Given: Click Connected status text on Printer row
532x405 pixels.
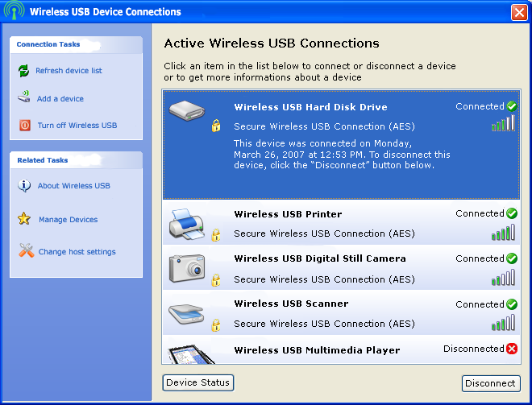Looking at the screenshot, I should [x=480, y=213].
